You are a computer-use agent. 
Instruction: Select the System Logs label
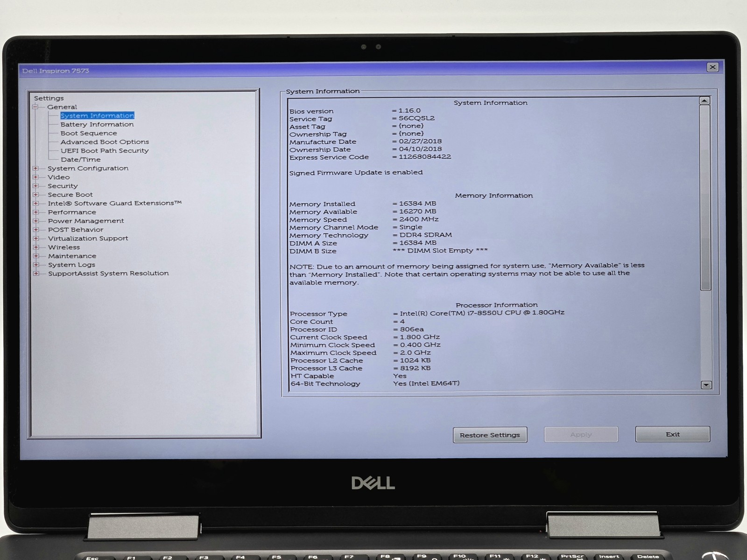pos(71,265)
